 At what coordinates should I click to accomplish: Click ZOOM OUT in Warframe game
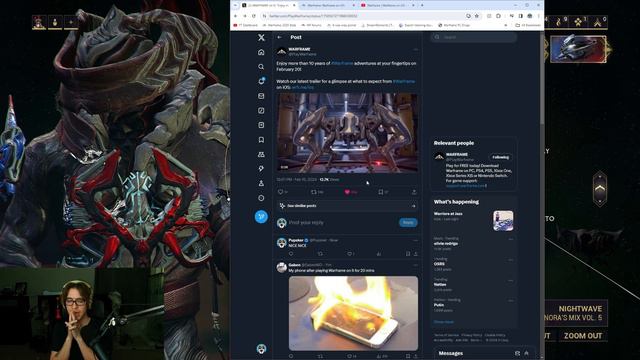pyautogui.click(x=582, y=336)
